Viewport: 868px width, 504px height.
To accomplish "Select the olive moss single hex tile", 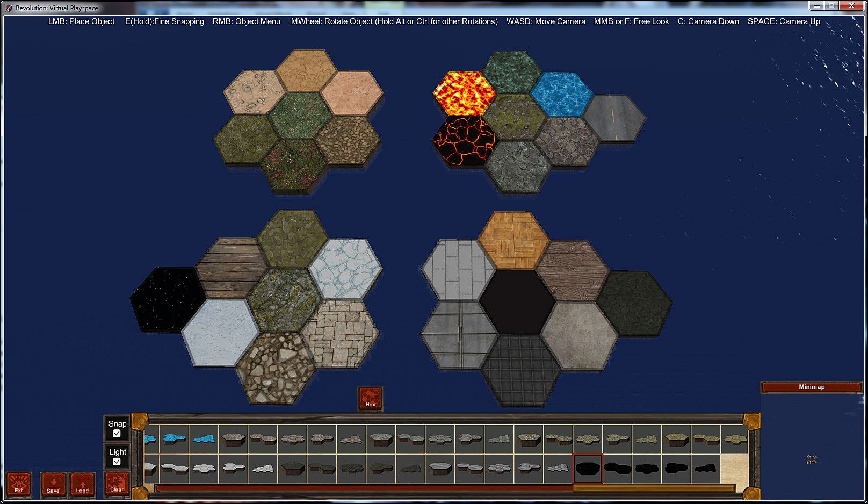I will 529,440.
